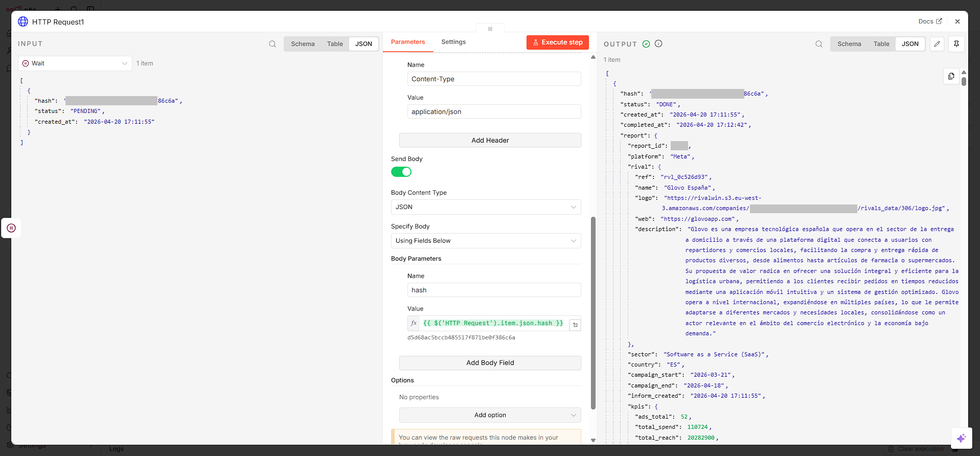Click the evaluated hash d5d68ac5bccb485517f871be0f386c6a text
The width and height of the screenshot is (980, 456).
(461, 337)
